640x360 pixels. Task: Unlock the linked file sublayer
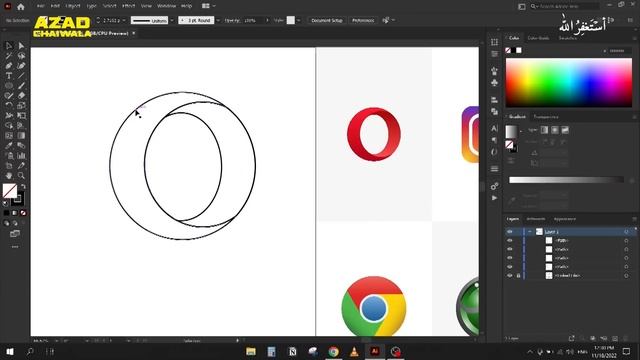518,276
